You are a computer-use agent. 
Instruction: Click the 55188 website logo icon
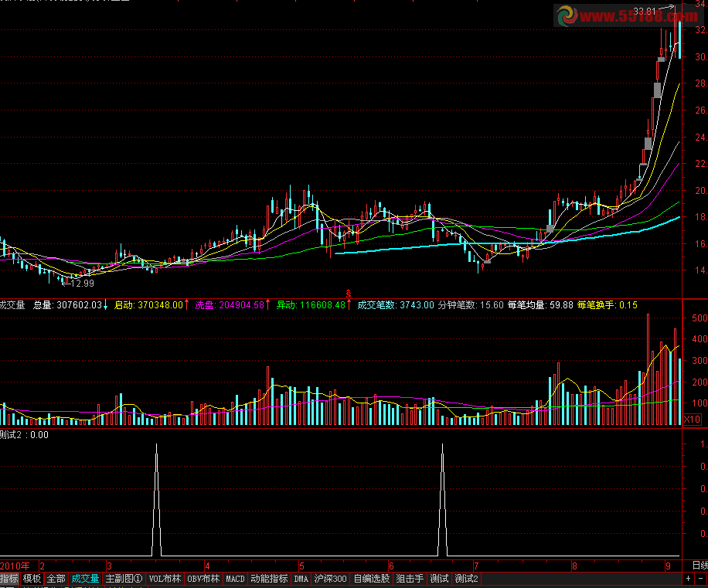pos(567,15)
